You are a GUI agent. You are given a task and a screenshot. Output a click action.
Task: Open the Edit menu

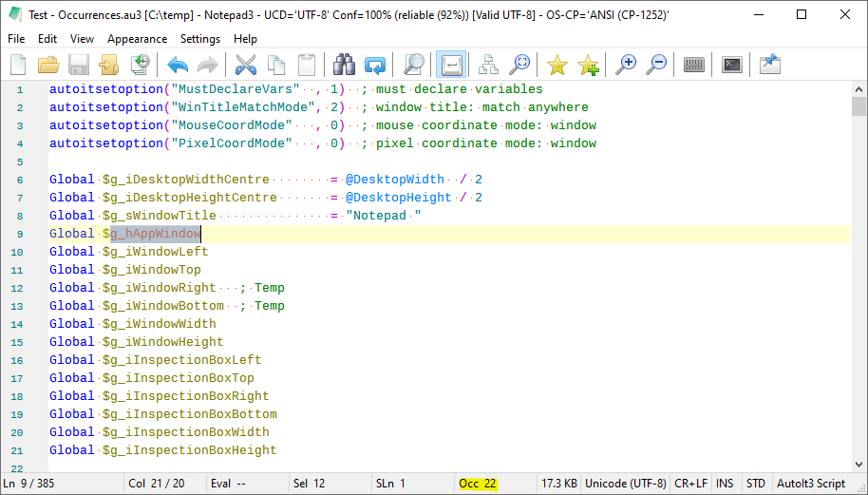click(x=47, y=39)
